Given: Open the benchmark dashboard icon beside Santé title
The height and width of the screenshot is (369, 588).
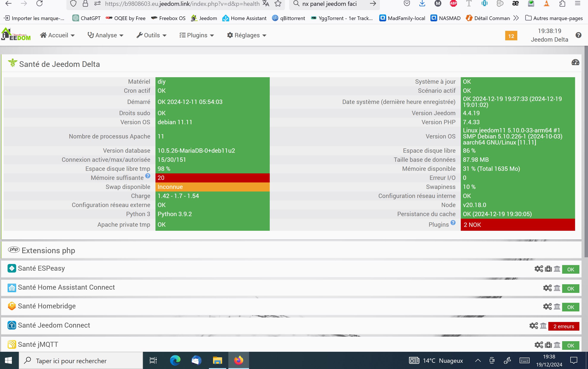Looking at the screenshot, I should [575, 63].
